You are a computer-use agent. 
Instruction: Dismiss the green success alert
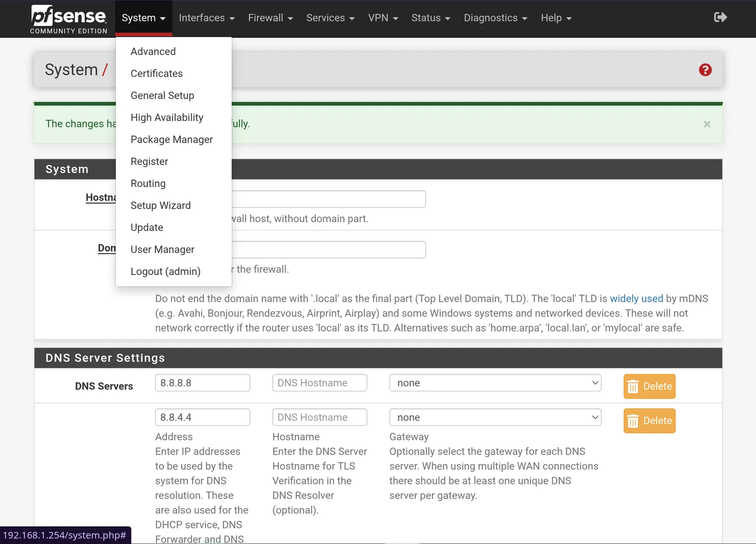707,124
